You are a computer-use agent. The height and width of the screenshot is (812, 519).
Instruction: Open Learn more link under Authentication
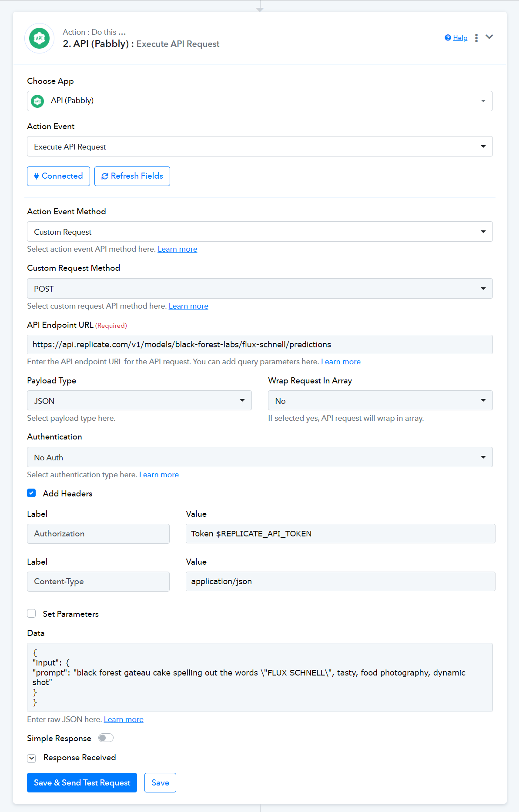159,475
